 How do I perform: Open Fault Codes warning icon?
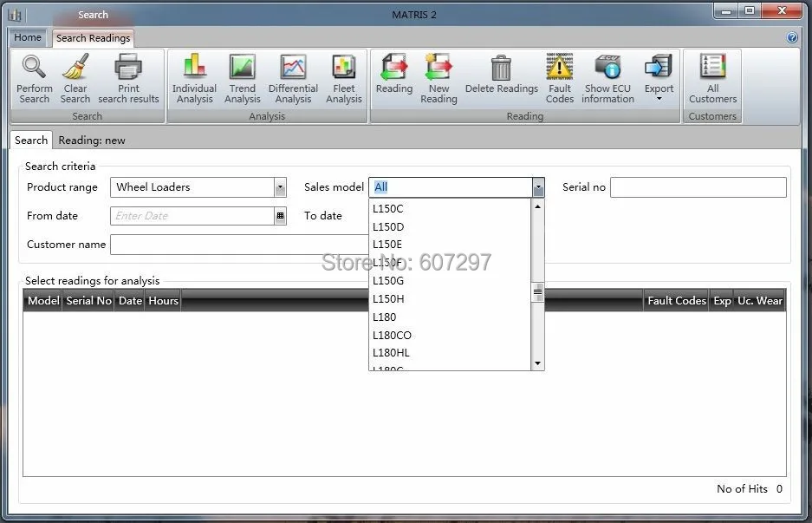(x=559, y=68)
